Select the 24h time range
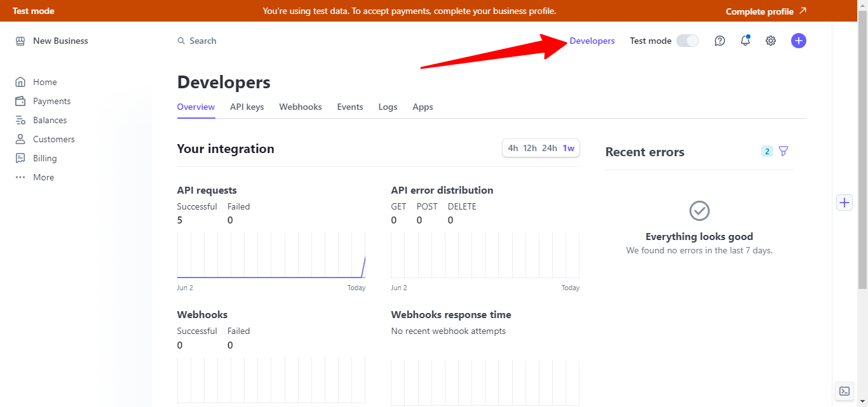868x407 pixels. (550, 148)
